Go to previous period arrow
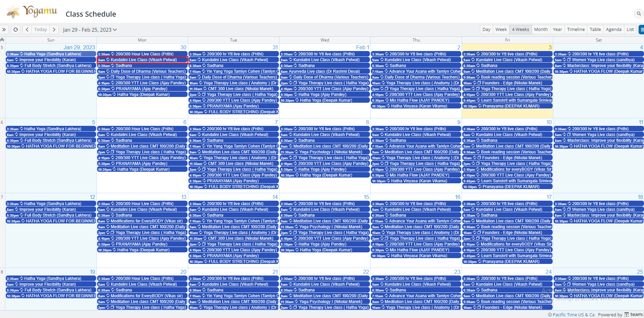 click(x=27, y=30)
